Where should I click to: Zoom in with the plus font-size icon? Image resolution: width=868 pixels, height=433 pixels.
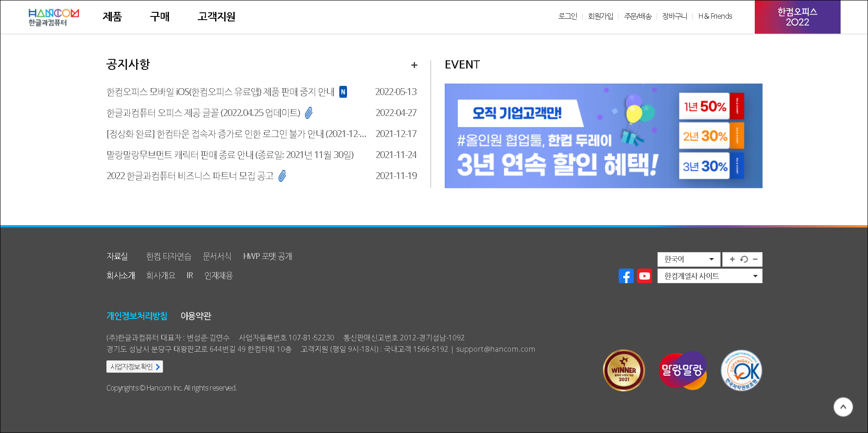tap(732, 259)
